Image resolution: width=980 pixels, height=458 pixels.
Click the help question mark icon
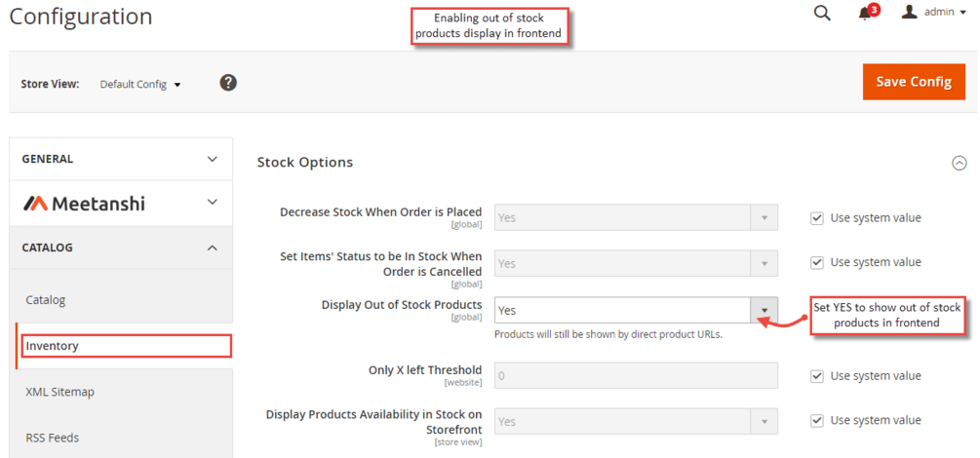(x=228, y=83)
